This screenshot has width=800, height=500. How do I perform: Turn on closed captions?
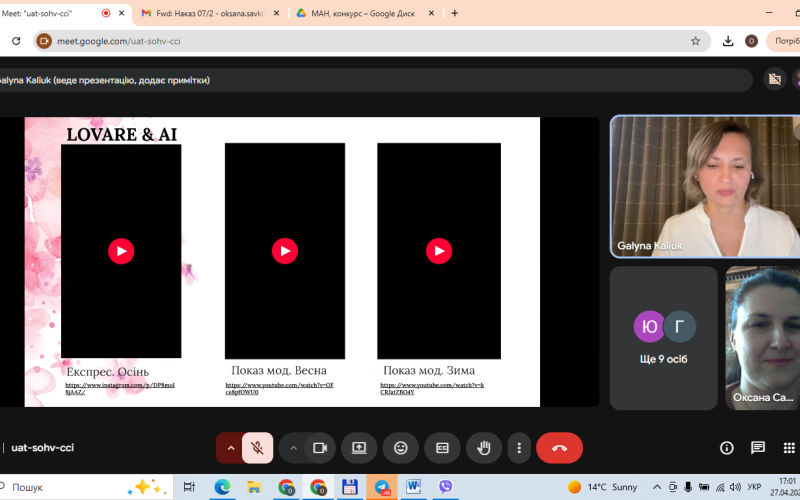(x=442, y=448)
